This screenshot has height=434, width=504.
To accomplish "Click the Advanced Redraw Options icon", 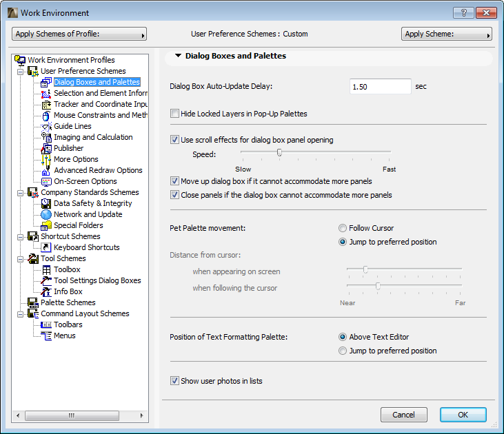I will [x=46, y=170].
